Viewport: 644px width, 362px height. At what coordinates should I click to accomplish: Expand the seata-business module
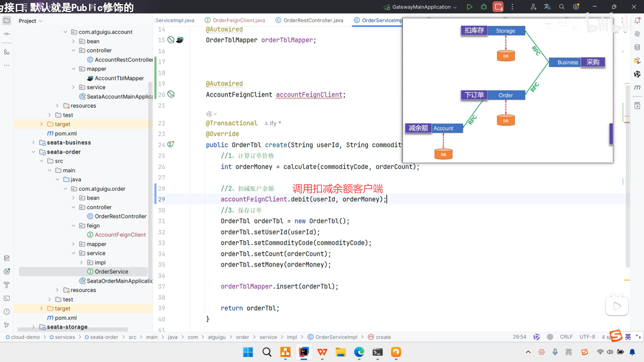34,142
